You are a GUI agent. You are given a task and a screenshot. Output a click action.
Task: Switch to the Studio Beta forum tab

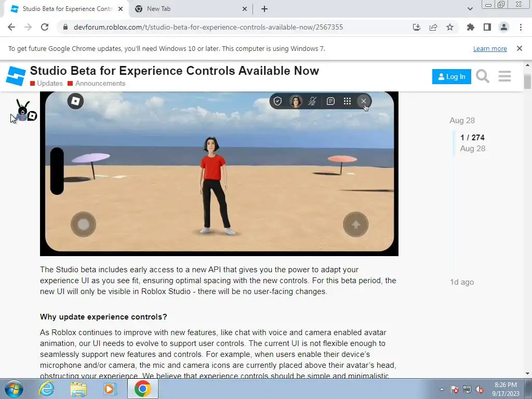66,9
